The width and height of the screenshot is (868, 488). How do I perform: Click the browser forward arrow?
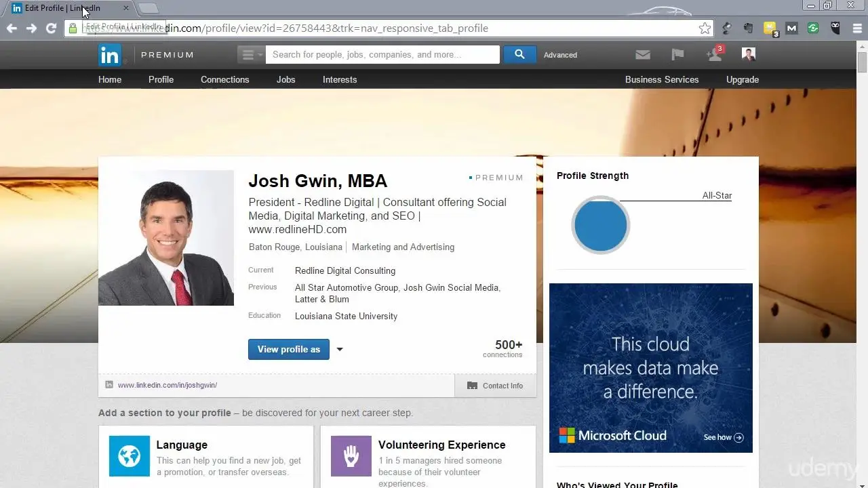(x=31, y=28)
